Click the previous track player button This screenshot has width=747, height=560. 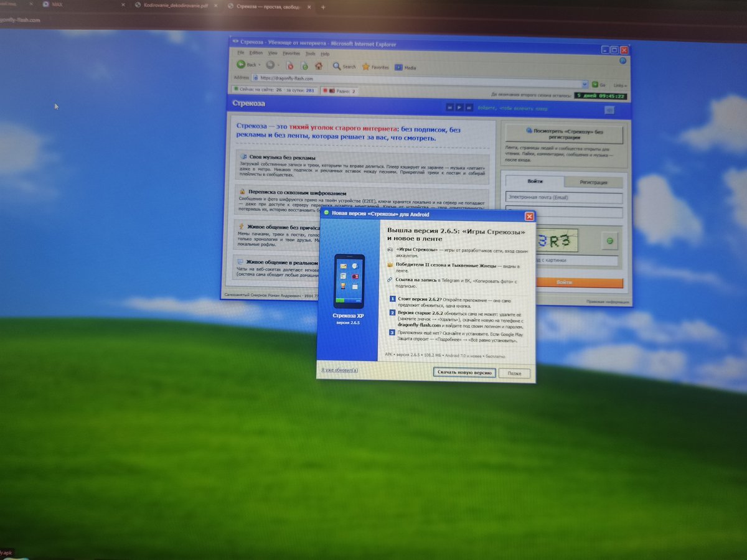449,107
